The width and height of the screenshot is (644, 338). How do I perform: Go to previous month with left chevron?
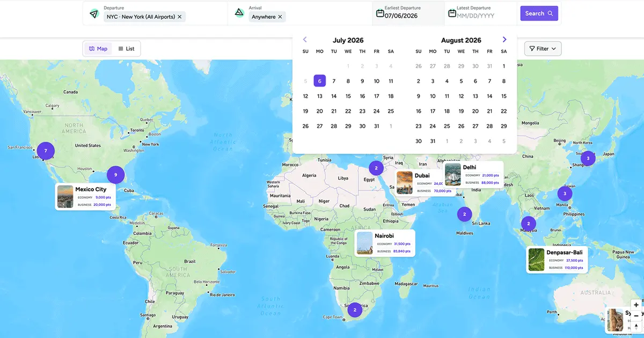click(305, 40)
